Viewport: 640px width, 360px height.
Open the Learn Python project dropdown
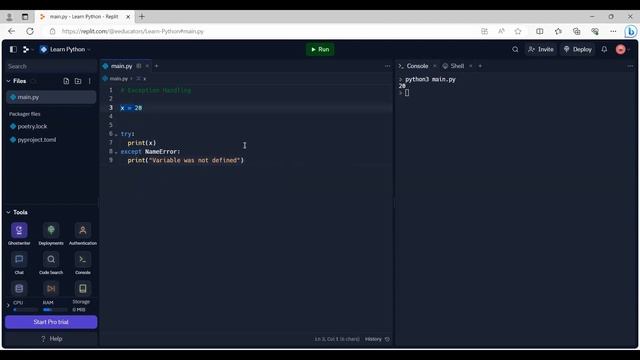(65, 49)
